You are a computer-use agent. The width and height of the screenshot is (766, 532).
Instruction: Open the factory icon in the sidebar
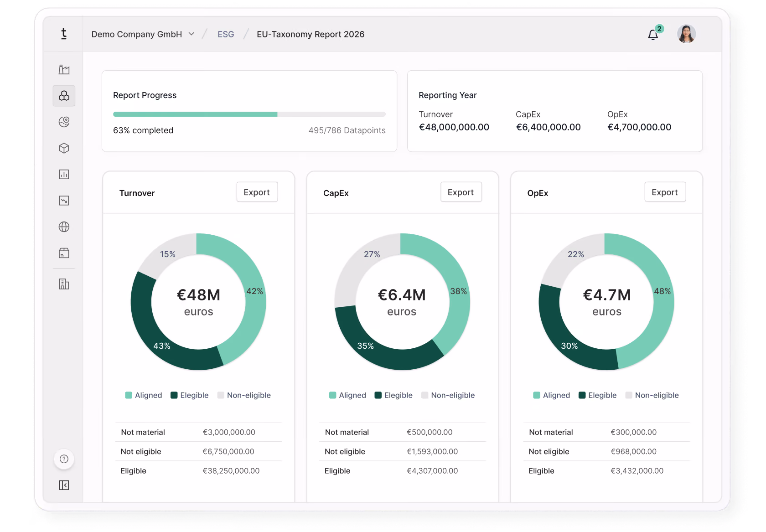coord(64,69)
